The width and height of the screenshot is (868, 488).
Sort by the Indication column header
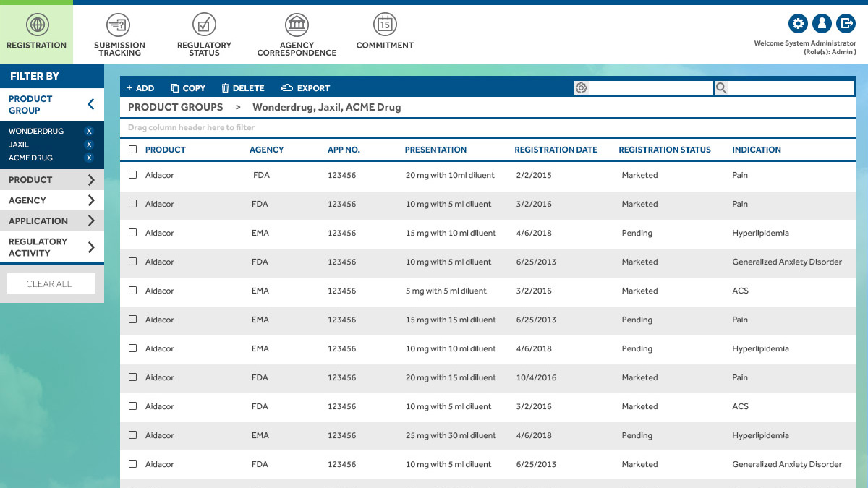(x=757, y=150)
